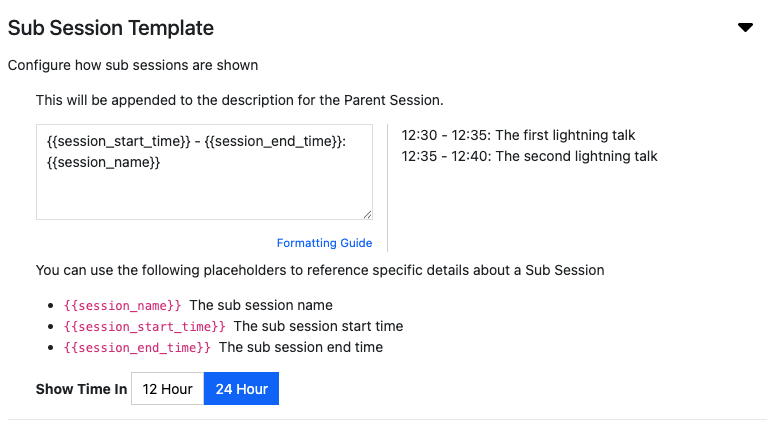Screen dimensions: 774x421
Task: Click the second lightning talk preview line
Action: pos(529,156)
